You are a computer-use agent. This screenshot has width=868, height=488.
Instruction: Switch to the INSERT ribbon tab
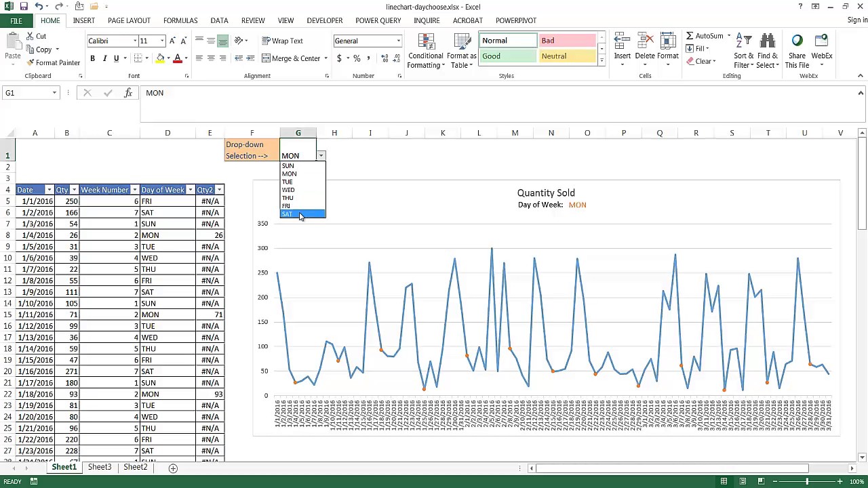pyautogui.click(x=84, y=21)
